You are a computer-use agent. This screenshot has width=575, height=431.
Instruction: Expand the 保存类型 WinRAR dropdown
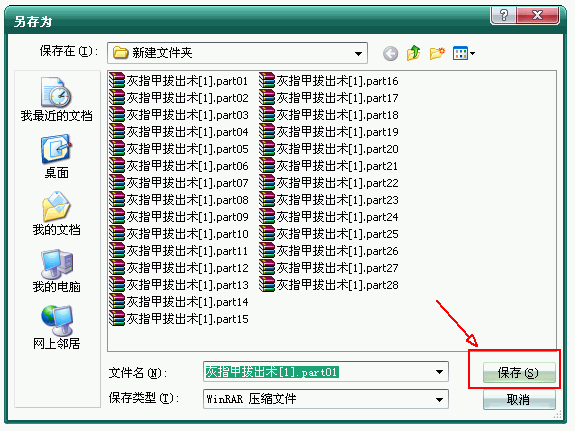pos(439,399)
